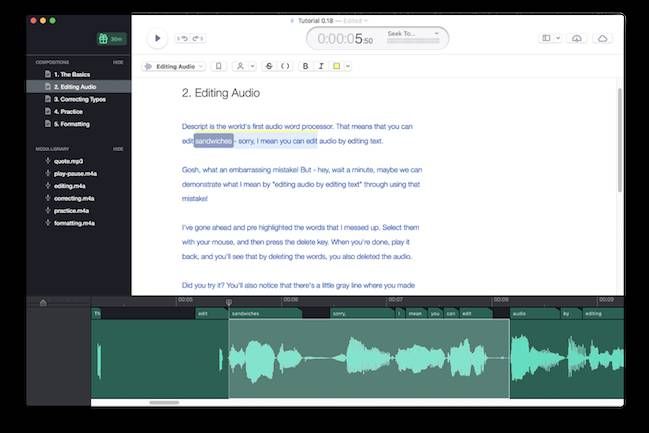Click the yellow highlight color swatch
Screen dimensions: 649x433
coord(338,66)
